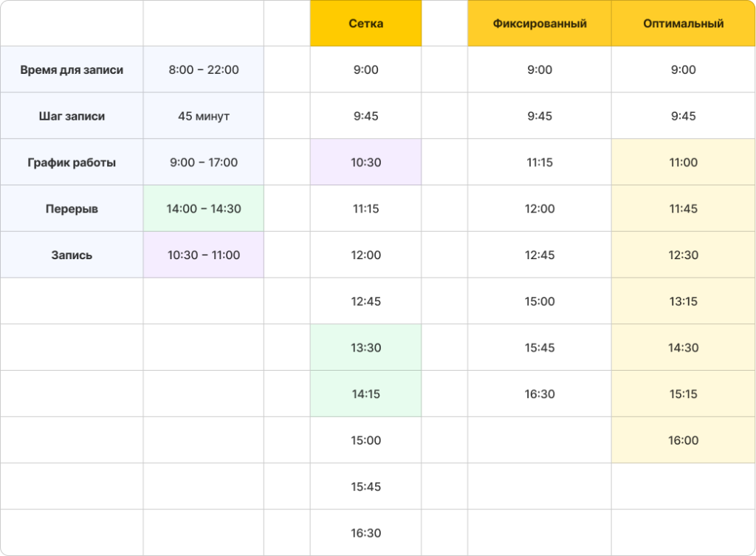Viewport: 756px width, 556px height.
Task: Select the 9:00 – 17:00 work schedule cell
Action: [x=204, y=162]
